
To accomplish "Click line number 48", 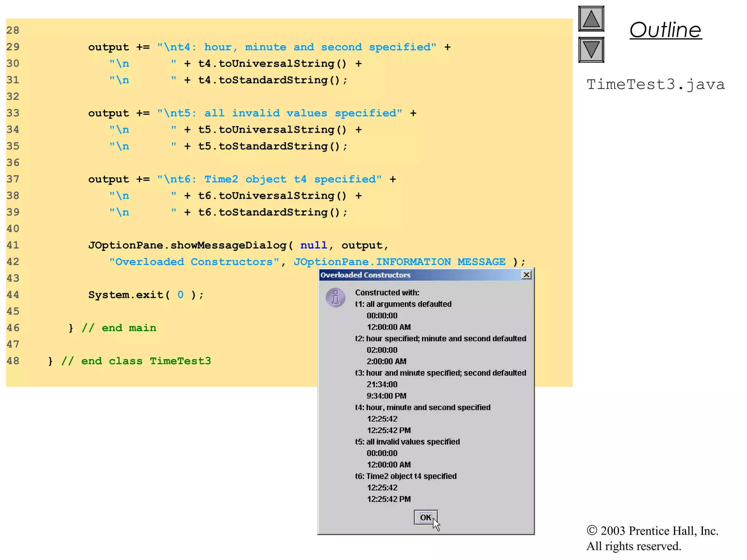I will click(13, 361).
